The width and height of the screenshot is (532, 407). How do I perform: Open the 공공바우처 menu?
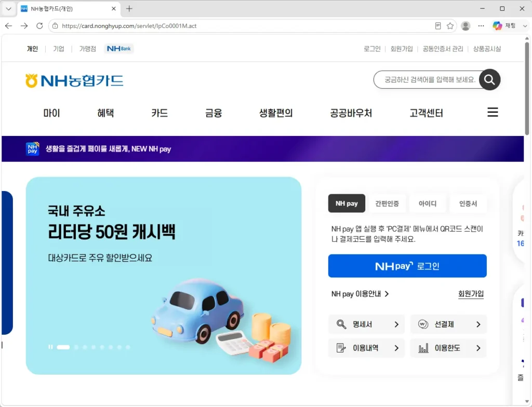pos(351,113)
